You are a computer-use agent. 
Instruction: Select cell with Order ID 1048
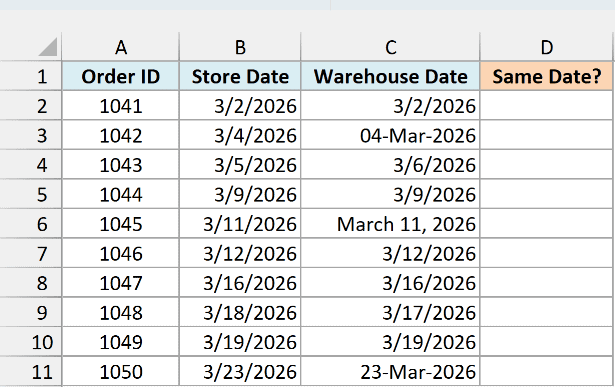pos(120,313)
